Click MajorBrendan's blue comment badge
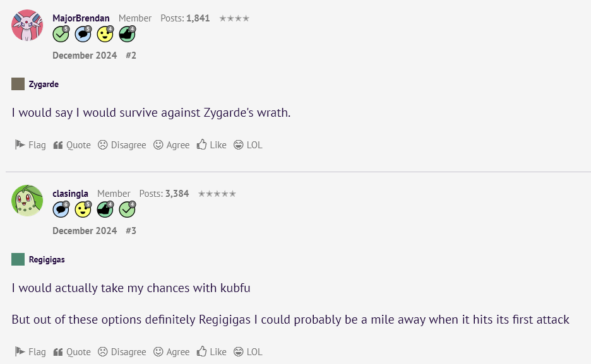This screenshot has width=591, height=364. [x=83, y=34]
